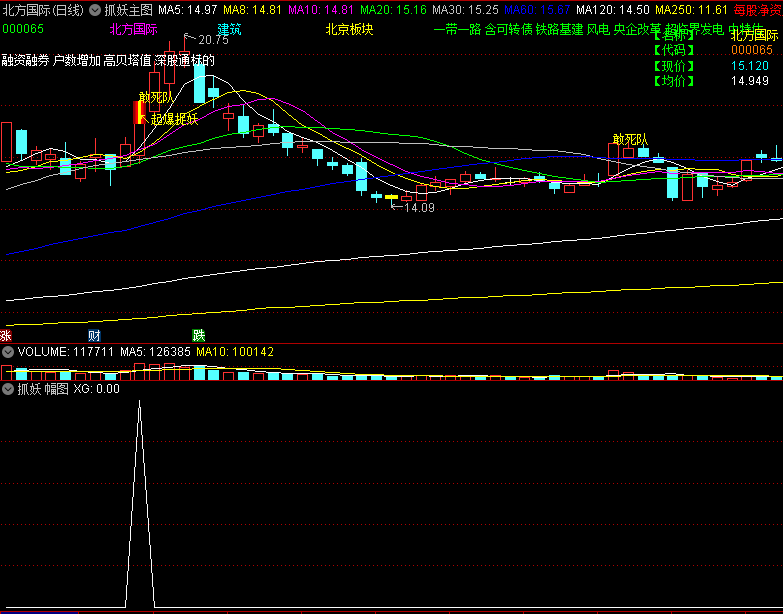
Task: Click the magenta 北方国际 stock name
Action: click(x=133, y=29)
